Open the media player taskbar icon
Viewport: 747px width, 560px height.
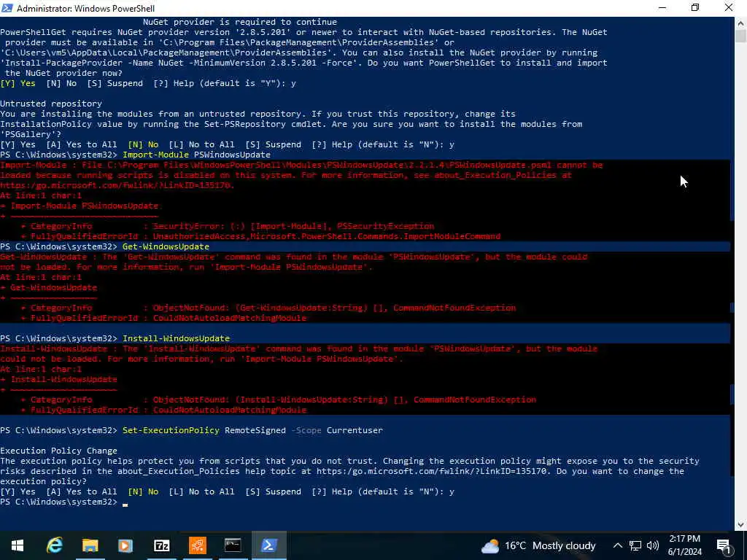tap(125, 545)
